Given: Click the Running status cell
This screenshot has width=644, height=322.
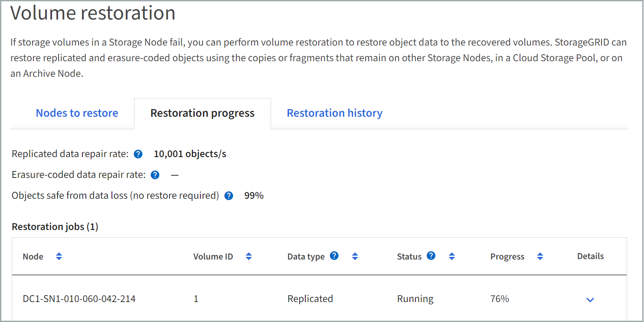Looking at the screenshot, I should tap(415, 299).
